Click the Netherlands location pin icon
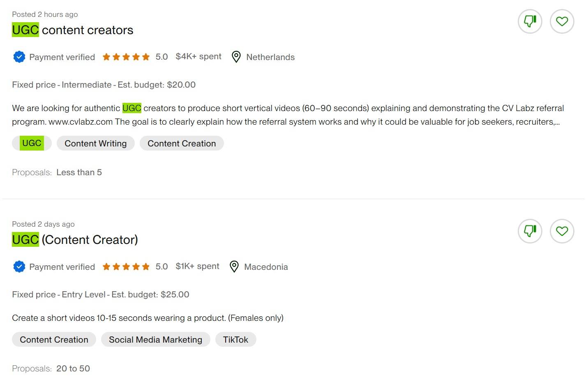This screenshot has height=378, width=588. click(x=236, y=57)
